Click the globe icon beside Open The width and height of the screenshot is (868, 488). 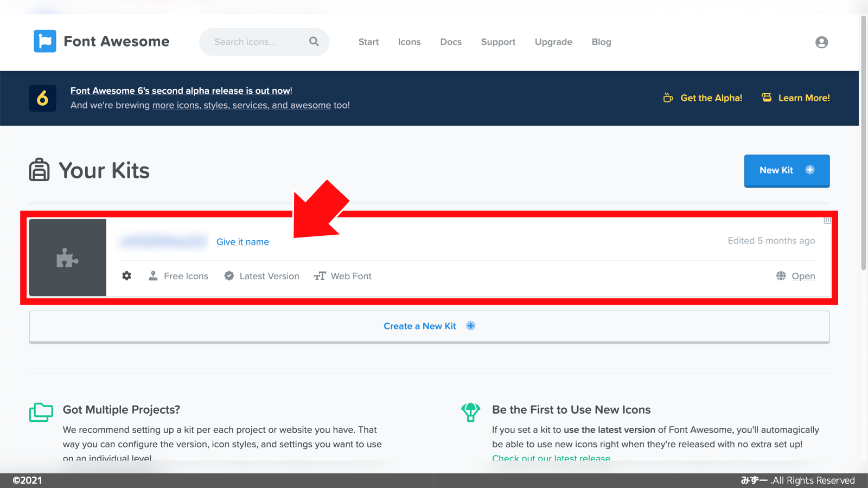[x=781, y=276]
